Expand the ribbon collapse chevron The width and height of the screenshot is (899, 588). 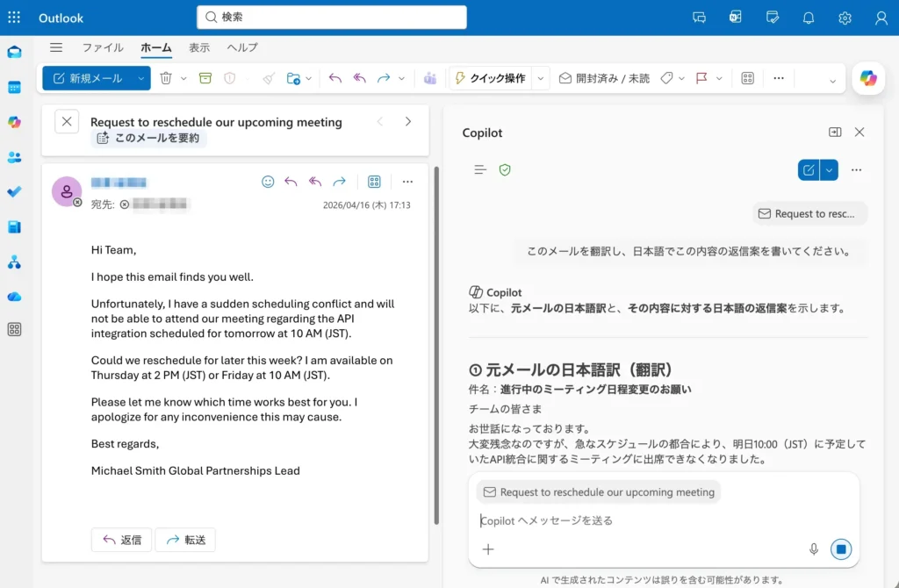tap(832, 82)
